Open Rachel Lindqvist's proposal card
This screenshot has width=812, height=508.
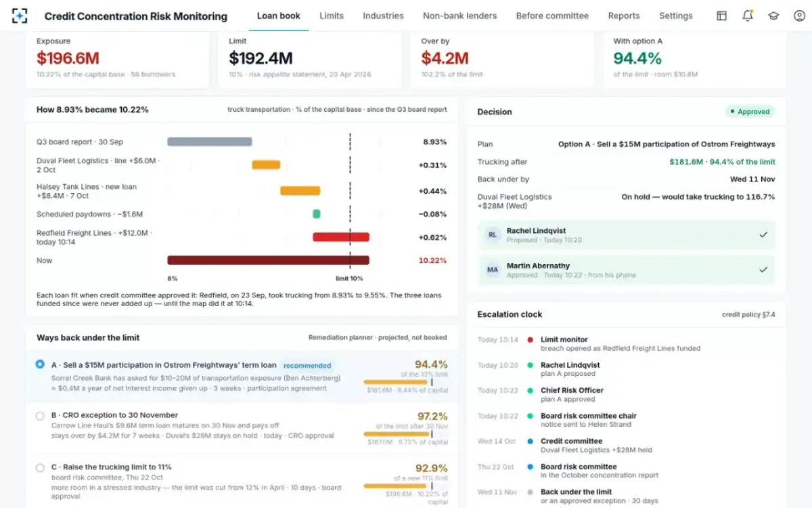click(627, 235)
